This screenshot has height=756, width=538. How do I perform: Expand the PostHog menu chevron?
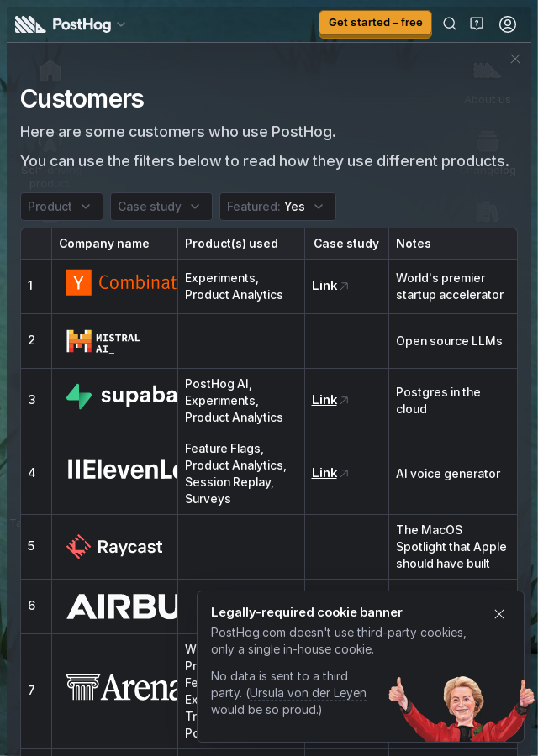tap(122, 24)
